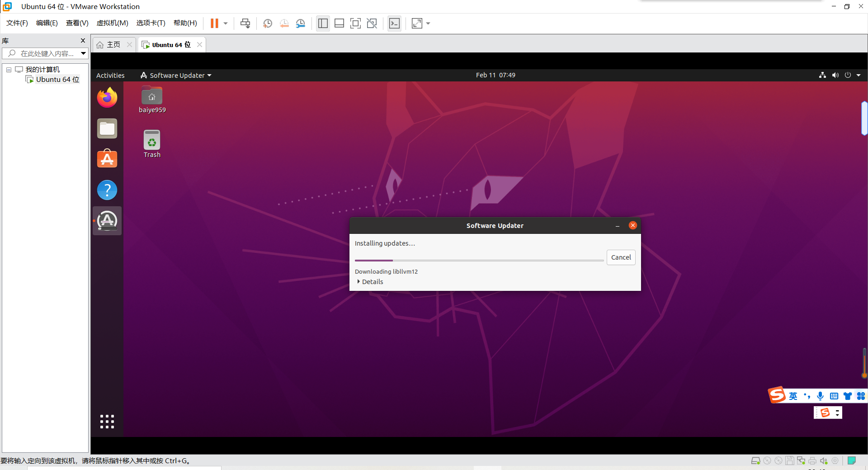
Task: Open the 编辑(E) menu
Action: click(x=47, y=23)
